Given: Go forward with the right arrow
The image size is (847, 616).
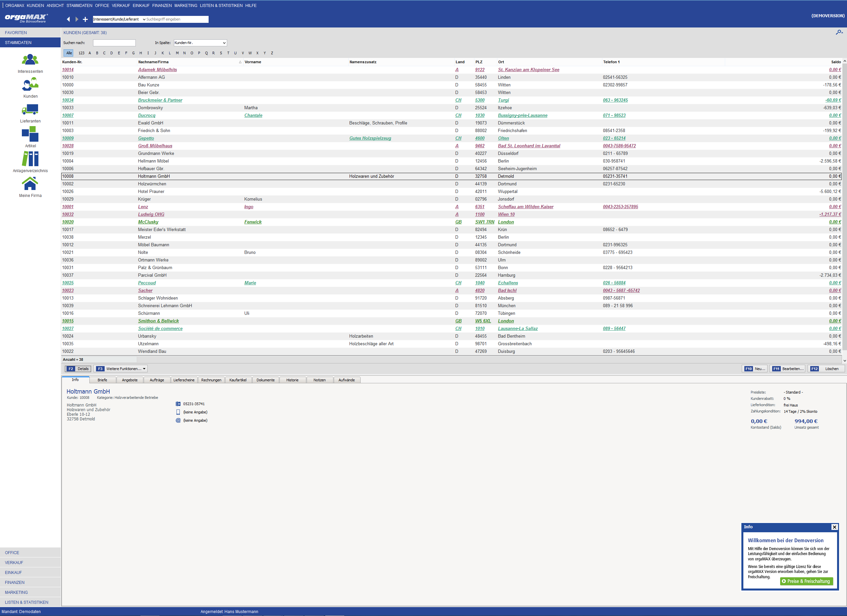Looking at the screenshot, I should [76, 19].
